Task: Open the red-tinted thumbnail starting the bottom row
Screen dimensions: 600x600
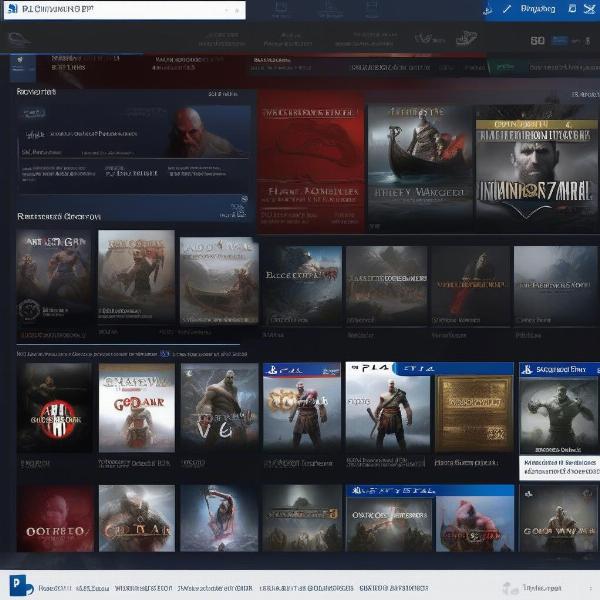Action: coord(55,518)
